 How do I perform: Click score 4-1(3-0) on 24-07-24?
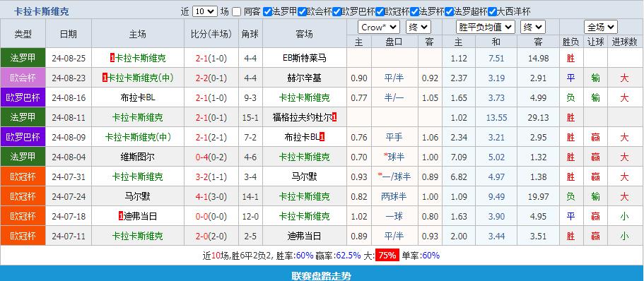[x=211, y=196]
